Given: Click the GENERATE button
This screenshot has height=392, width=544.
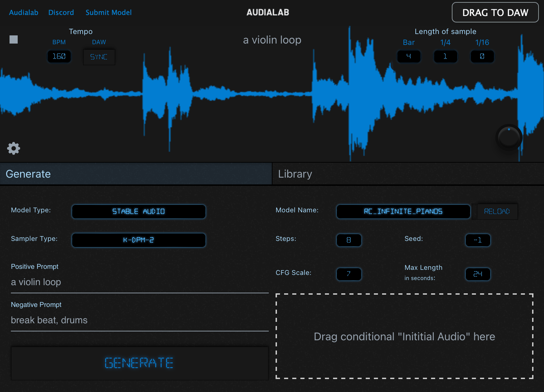Looking at the screenshot, I should (x=139, y=363).
